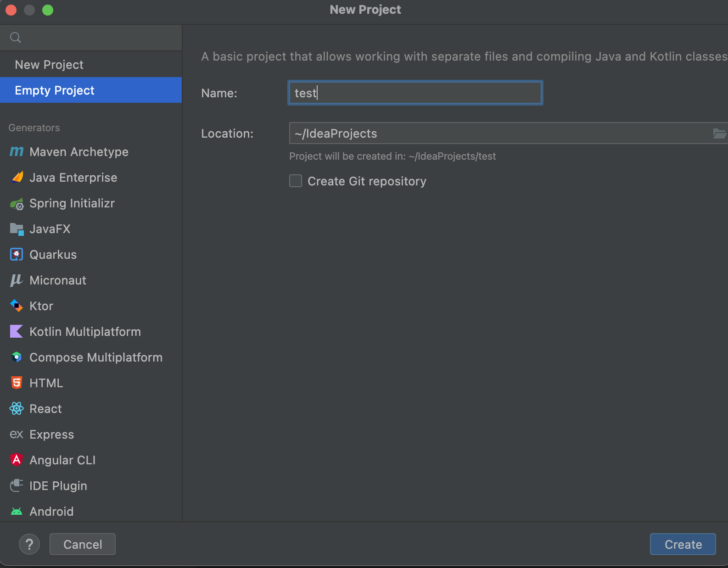Click the project creation path hint
The height and width of the screenshot is (568, 728).
tap(392, 156)
